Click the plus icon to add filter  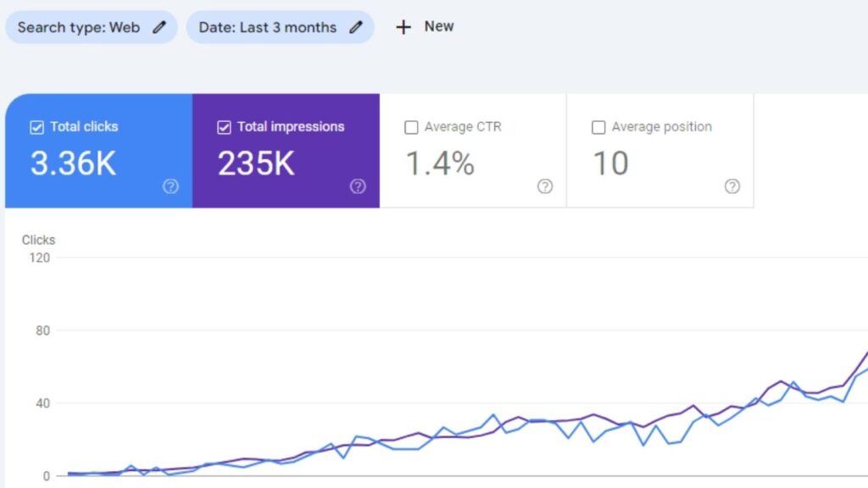[403, 27]
